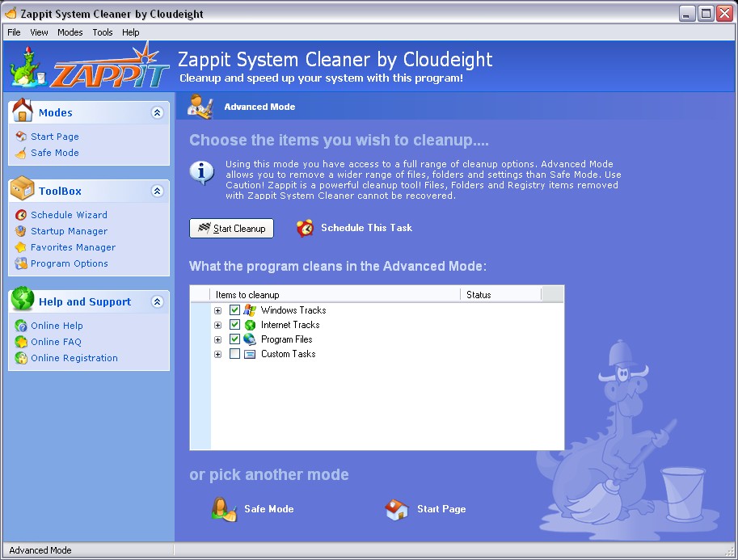The height and width of the screenshot is (560, 738).
Task: Collapse the Help and Support panel chevron
Action: pos(157,301)
